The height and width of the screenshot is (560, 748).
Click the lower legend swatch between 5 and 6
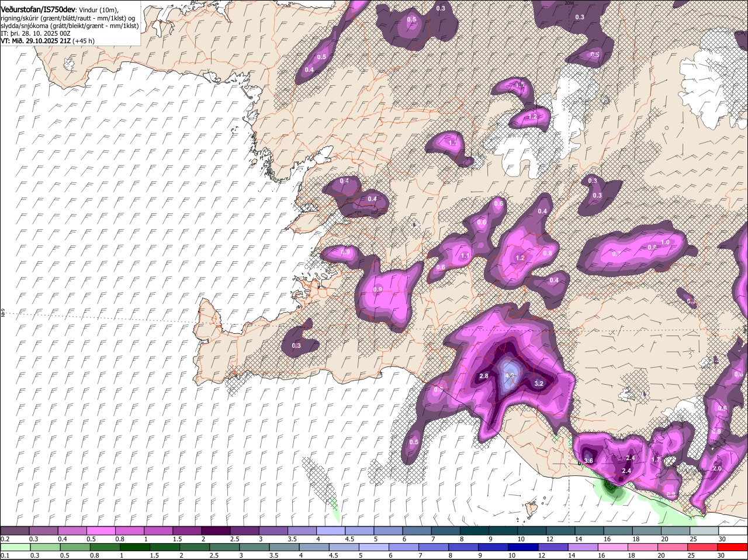375,547
